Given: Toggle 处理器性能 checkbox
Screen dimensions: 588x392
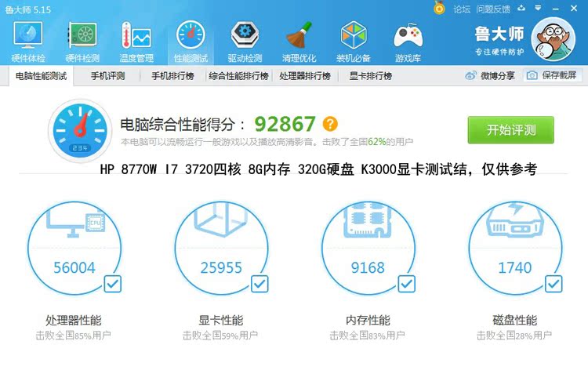Looking at the screenshot, I should [x=113, y=284].
